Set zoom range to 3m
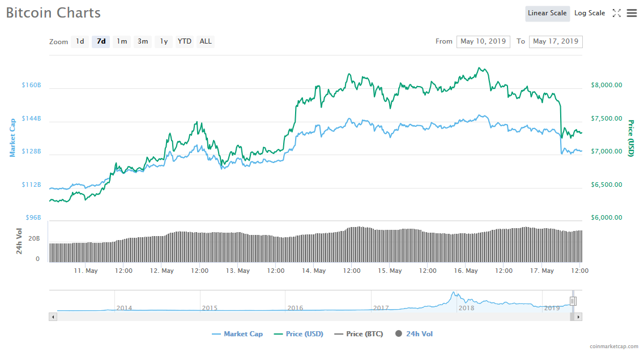This screenshot has width=644, height=351. pos(143,41)
